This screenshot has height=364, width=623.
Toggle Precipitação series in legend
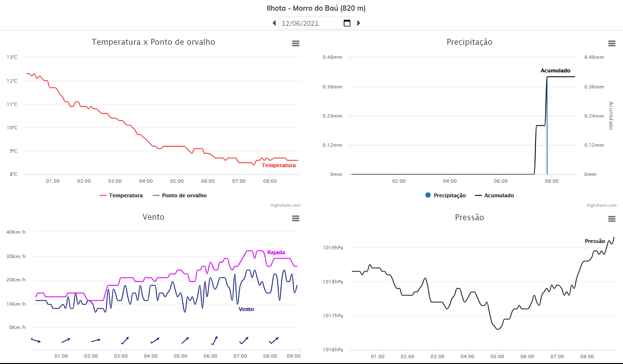(x=445, y=195)
